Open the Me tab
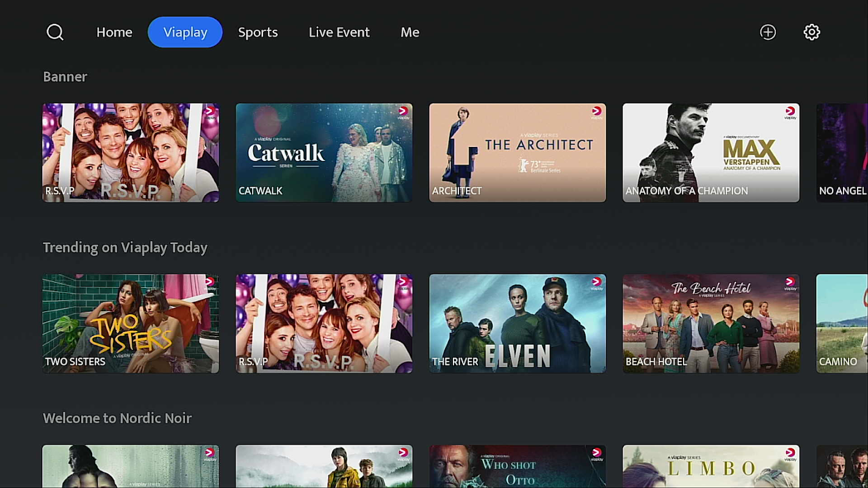The height and width of the screenshot is (488, 868). coord(410,32)
